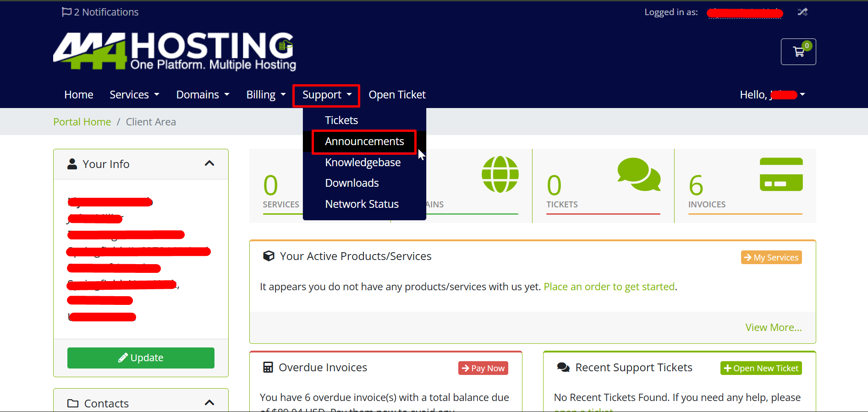Select Network Status menu entry
Screen dimensions: 868x412
click(x=362, y=204)
